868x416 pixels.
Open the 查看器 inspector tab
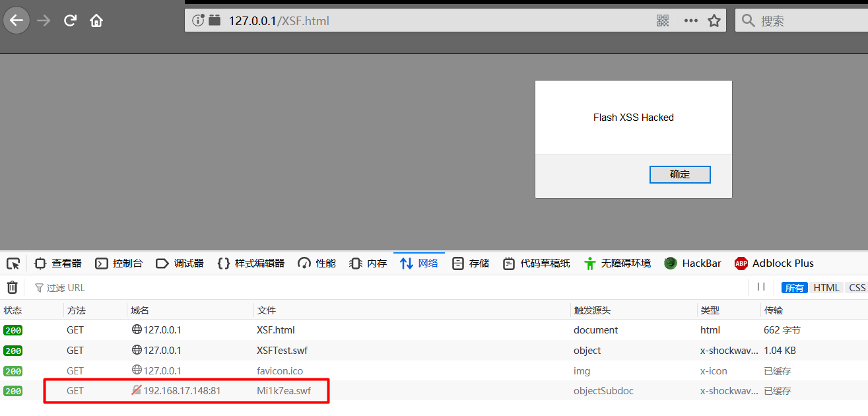coord(58,263)
